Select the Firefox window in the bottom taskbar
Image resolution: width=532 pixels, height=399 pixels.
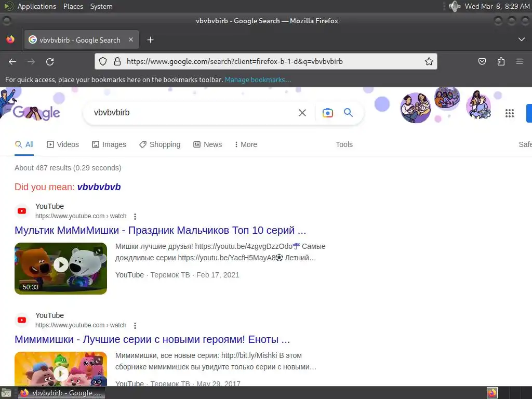61,393
